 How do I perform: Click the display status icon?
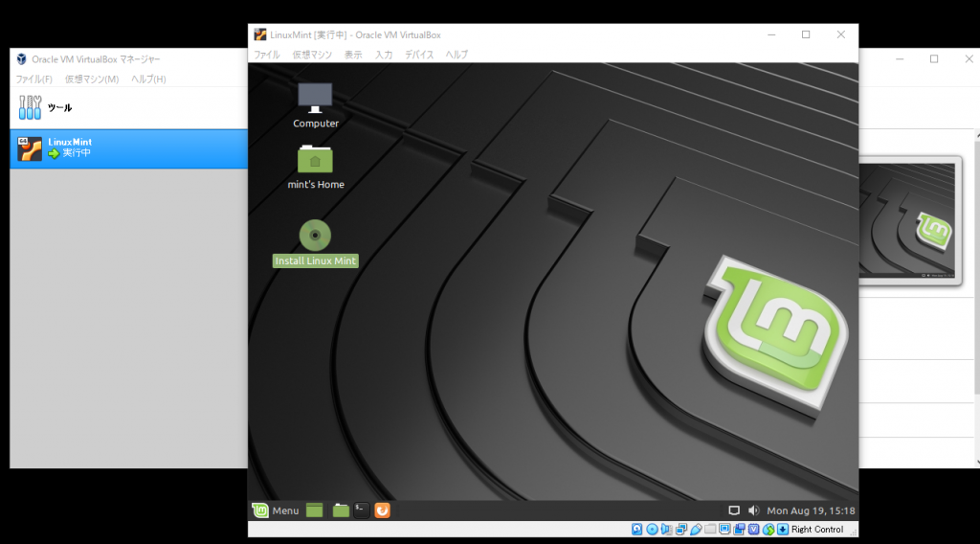724,529
